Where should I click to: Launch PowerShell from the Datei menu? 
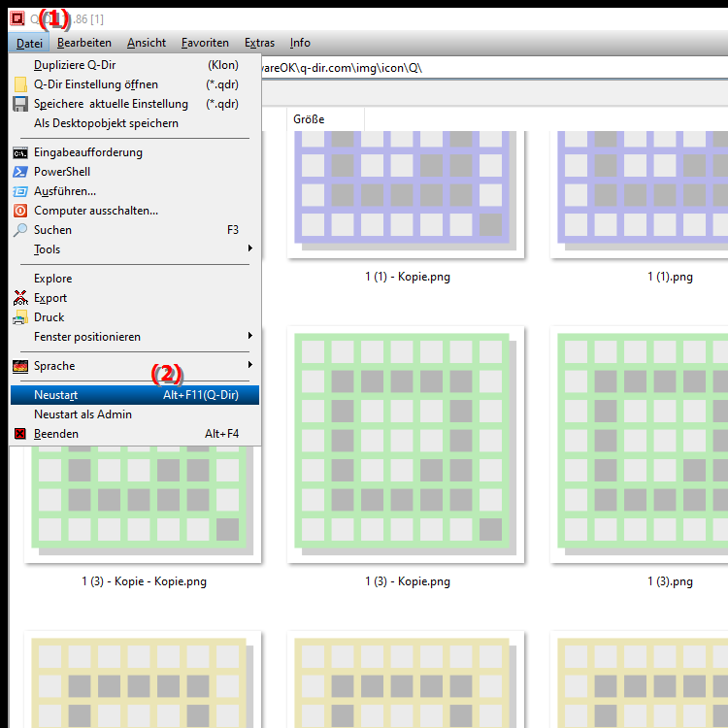coord(135,172)
